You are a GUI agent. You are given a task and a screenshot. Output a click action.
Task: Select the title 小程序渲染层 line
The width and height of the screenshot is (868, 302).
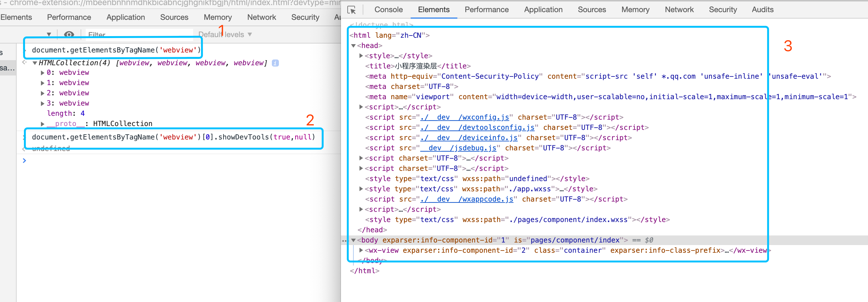418,66
